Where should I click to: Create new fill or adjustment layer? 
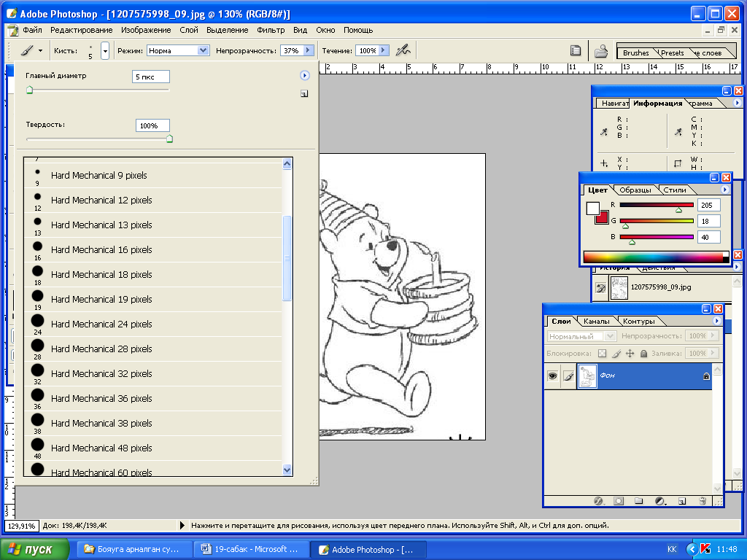[660, 501]
